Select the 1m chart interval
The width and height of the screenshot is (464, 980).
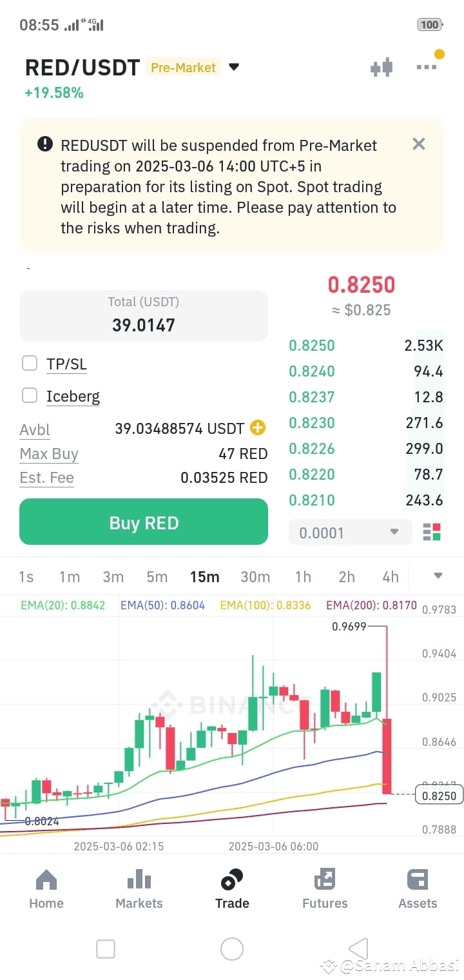pos(70,576)
